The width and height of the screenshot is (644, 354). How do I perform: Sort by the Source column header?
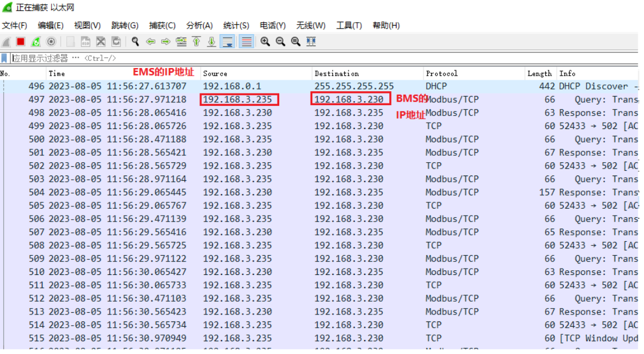pos(257,73)
